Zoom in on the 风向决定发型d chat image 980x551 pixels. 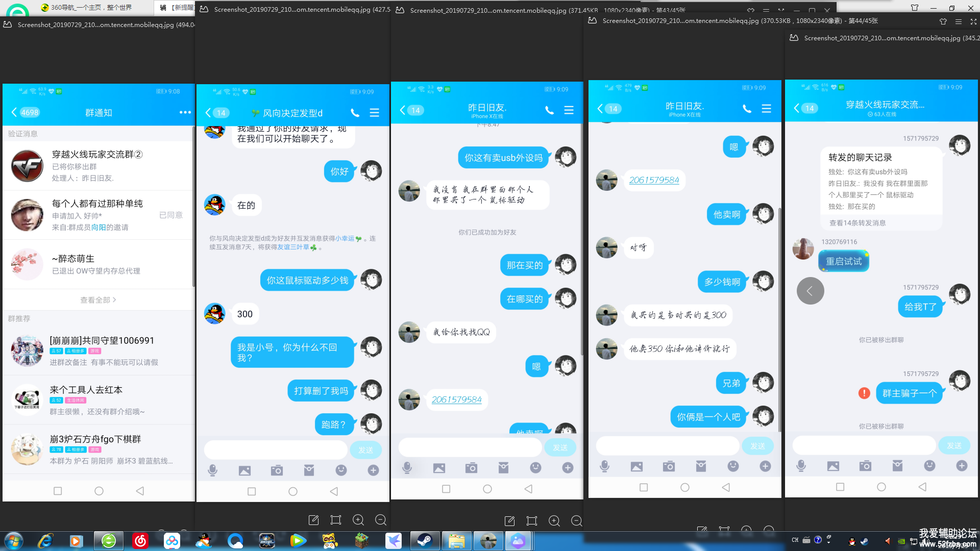[358, 520]
